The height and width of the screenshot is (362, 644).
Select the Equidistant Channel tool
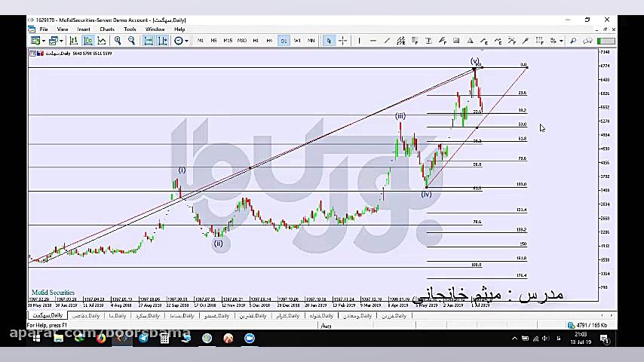pyautogui.click(x=401, y=41)
